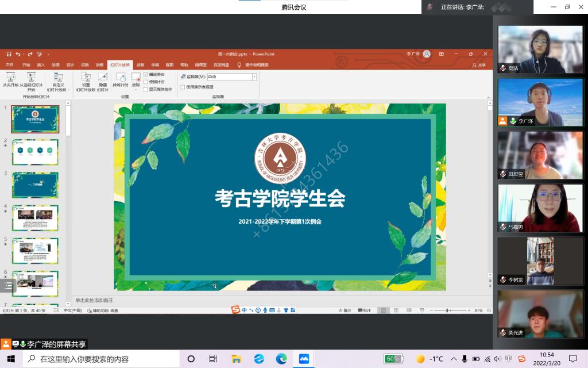Open the 录制 dropdown arrow
The width and height of the screenshot is (588, 368).
136,89
